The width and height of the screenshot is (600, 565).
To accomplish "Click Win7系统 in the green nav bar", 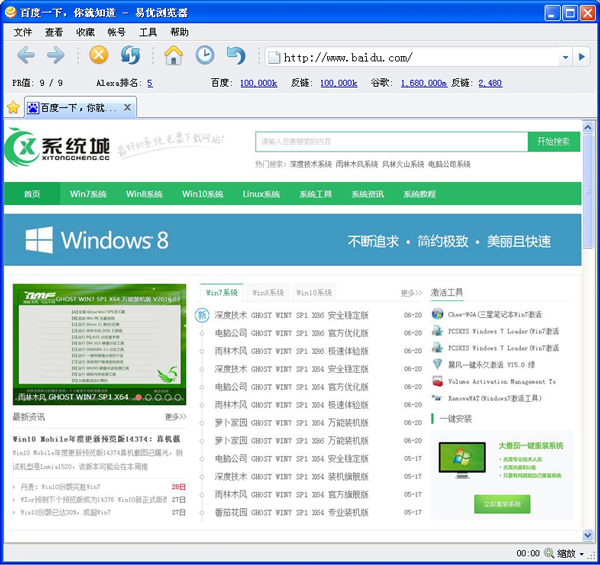I will (88, 194).
